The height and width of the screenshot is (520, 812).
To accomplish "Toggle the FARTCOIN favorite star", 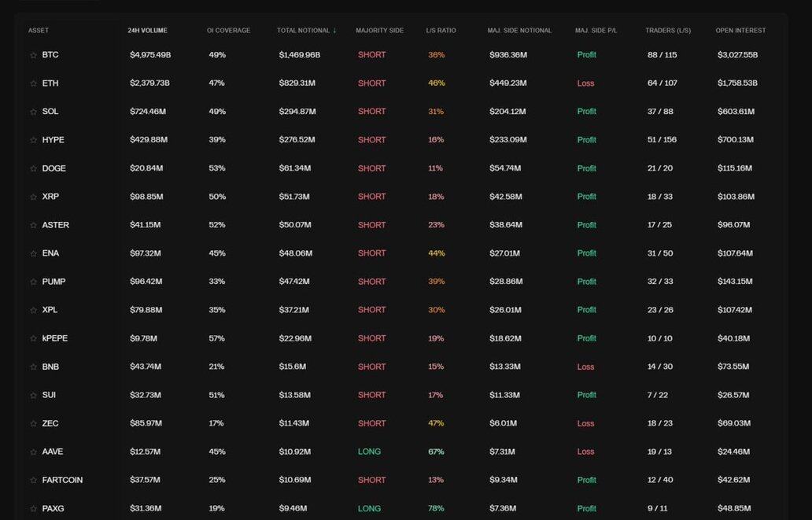I will tap(33, 480).
